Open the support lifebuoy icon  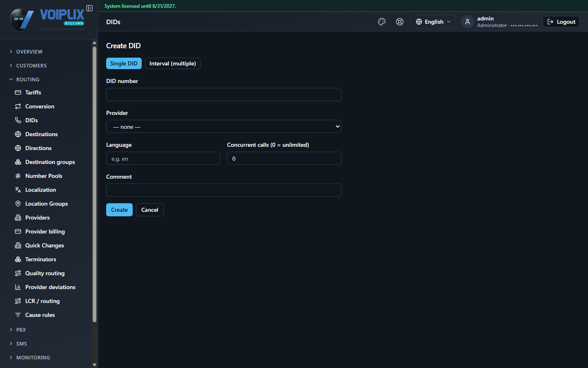[400, 22]
